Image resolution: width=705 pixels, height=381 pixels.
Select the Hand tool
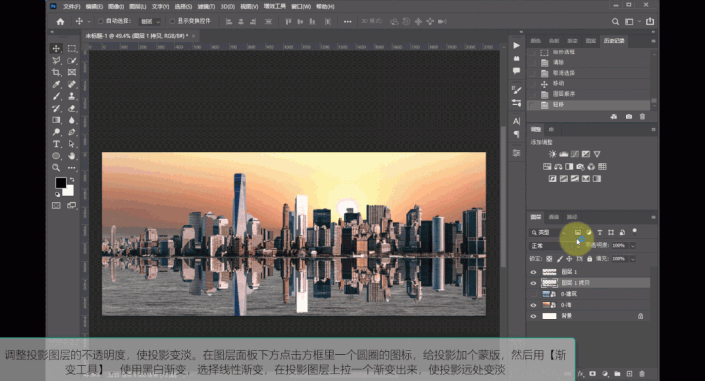tap(71, 156)
